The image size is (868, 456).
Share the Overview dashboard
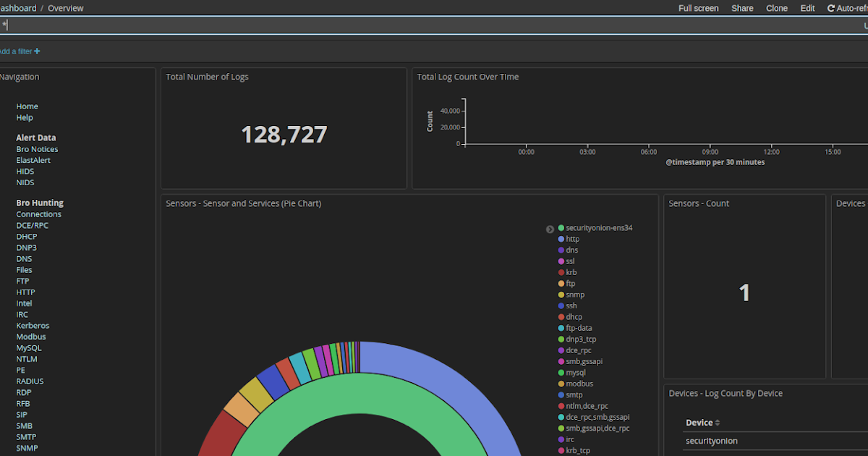pos(742,8)
